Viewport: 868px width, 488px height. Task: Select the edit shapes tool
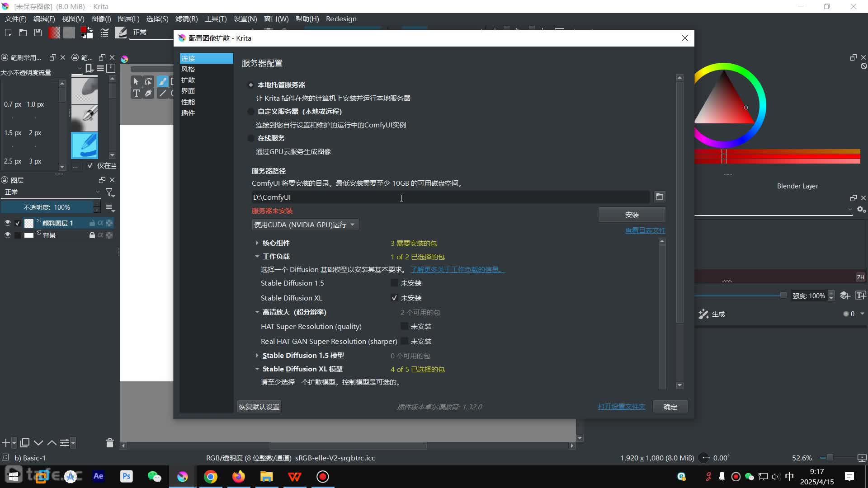coord(148,81)
